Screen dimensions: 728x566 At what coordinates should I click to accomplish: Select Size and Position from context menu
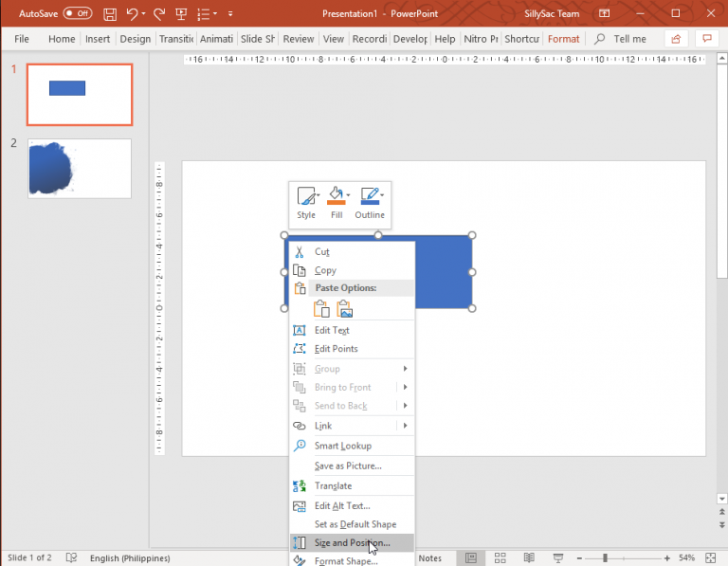point(352,543)
